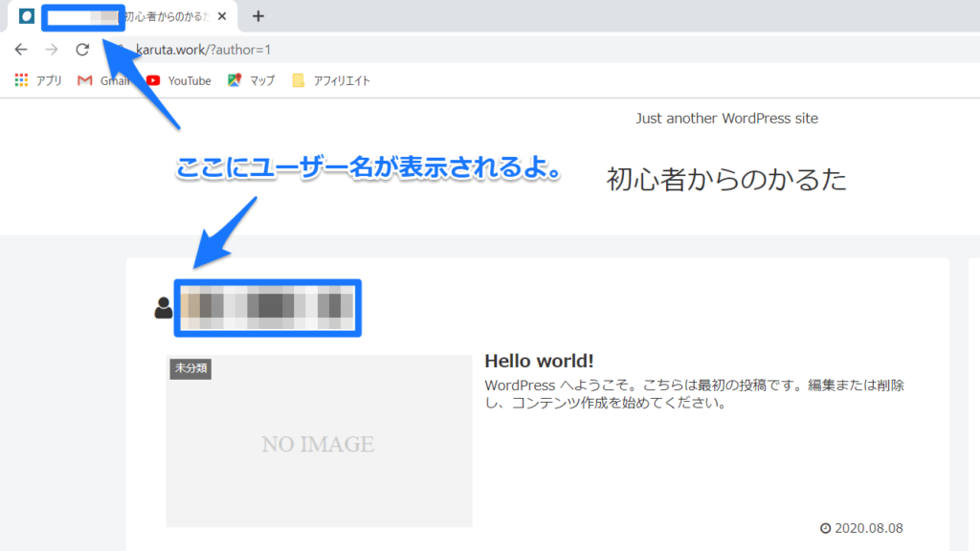Open the マップ bookmark

coord(252,81)
